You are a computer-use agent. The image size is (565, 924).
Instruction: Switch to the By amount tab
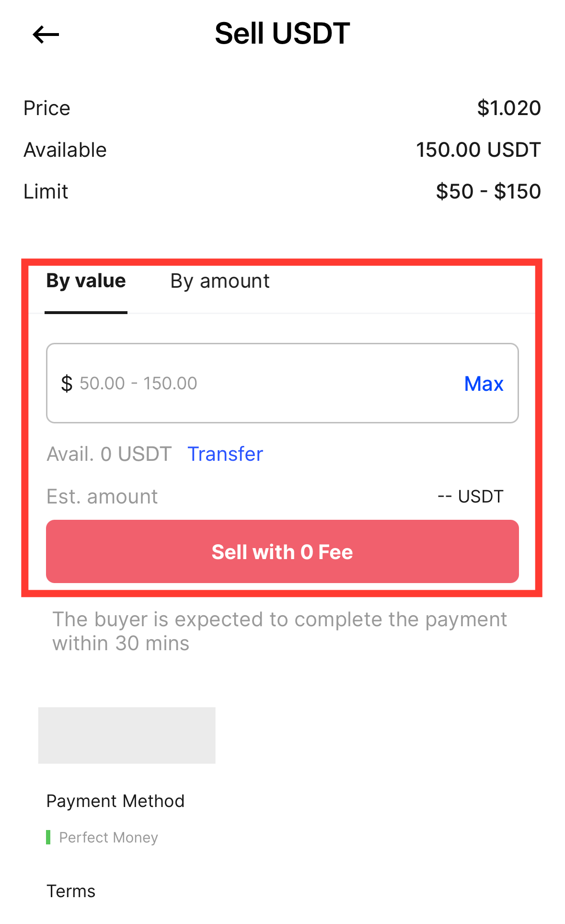coord(220,281)
